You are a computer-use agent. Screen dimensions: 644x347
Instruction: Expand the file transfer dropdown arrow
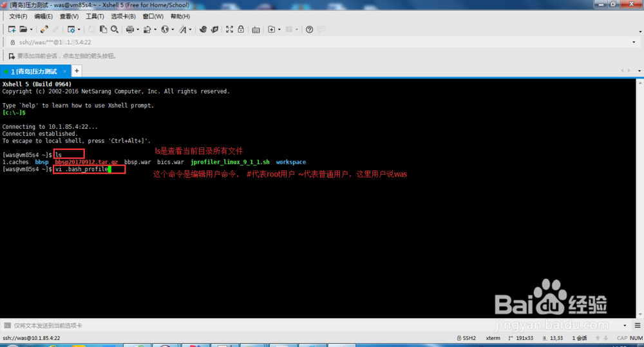[155, 30]
